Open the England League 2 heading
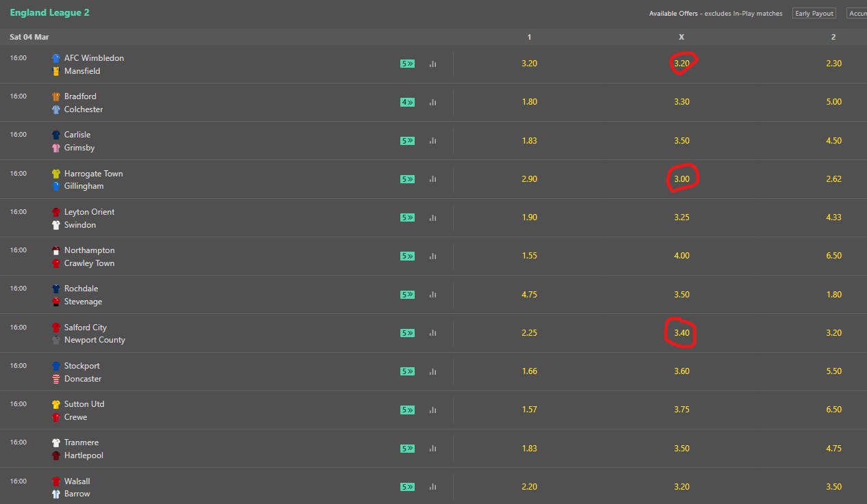This screenshot has height=504, width=867. [x=49, y=13]
